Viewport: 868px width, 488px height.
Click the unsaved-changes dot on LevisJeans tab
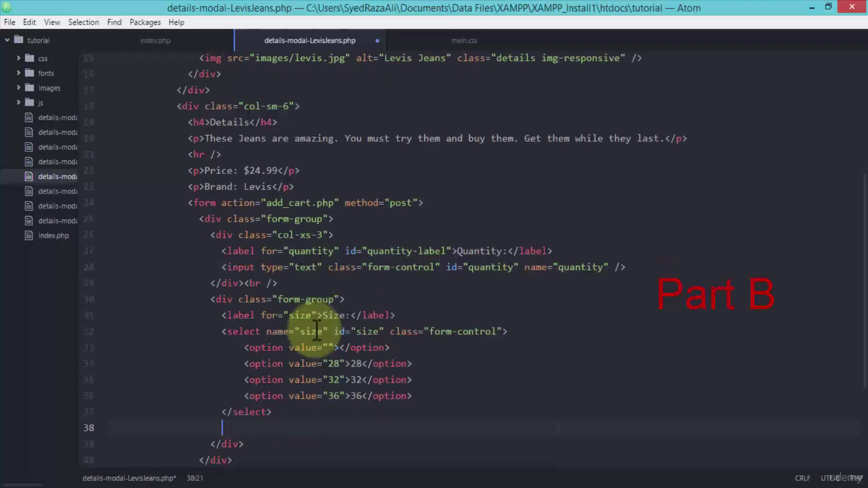pyautogui.click(x=377, y=41)
